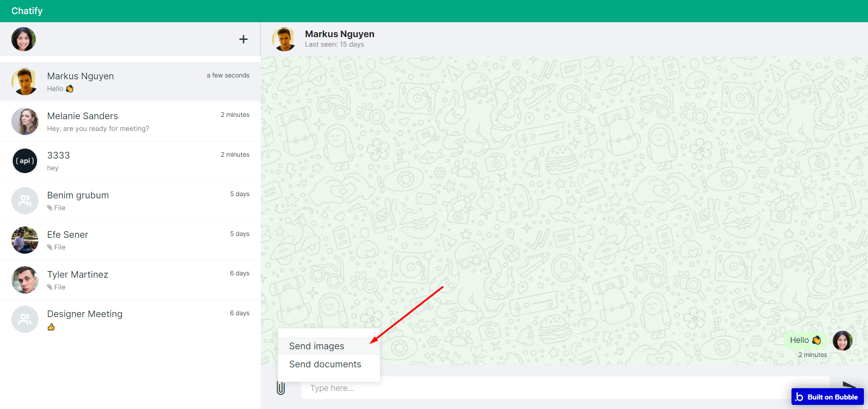Open the paperclip attachment icon

click(x=281, y=388)
